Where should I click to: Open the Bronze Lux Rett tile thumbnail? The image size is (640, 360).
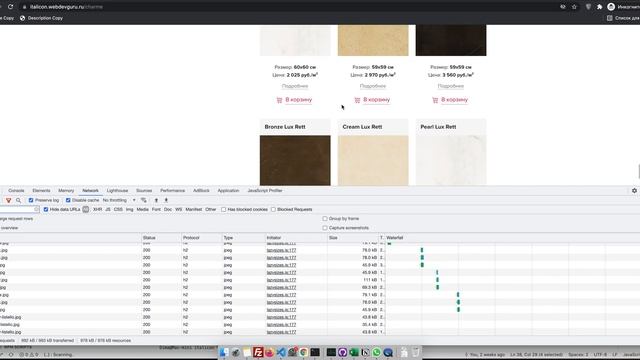click(x=295, y=160)
